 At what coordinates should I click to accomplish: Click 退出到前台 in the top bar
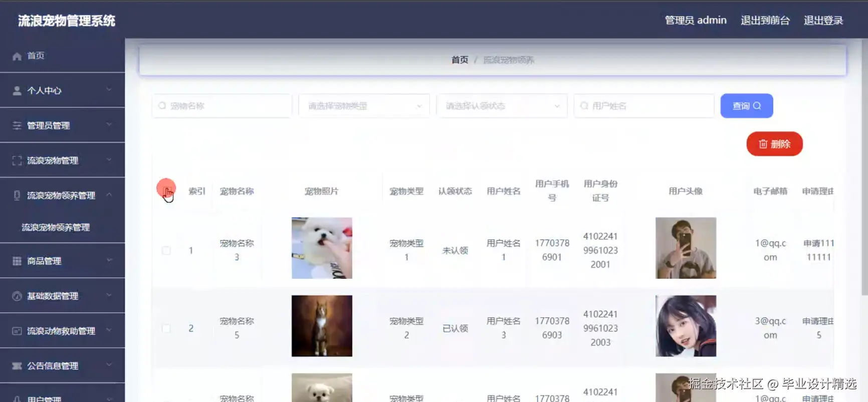[x=765, y=21]
